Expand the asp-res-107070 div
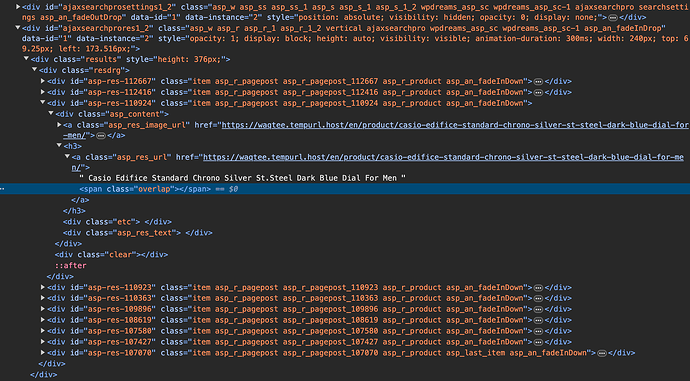690x381 pixels. [x=43, y=353]
